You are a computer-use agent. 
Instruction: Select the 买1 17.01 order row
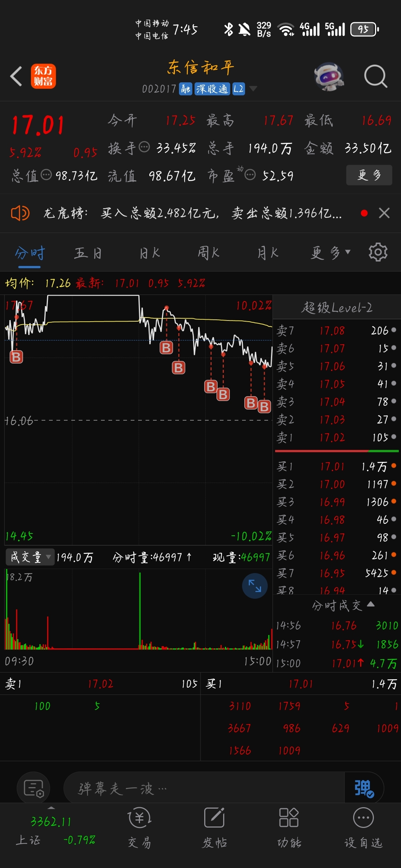point(336,466)
